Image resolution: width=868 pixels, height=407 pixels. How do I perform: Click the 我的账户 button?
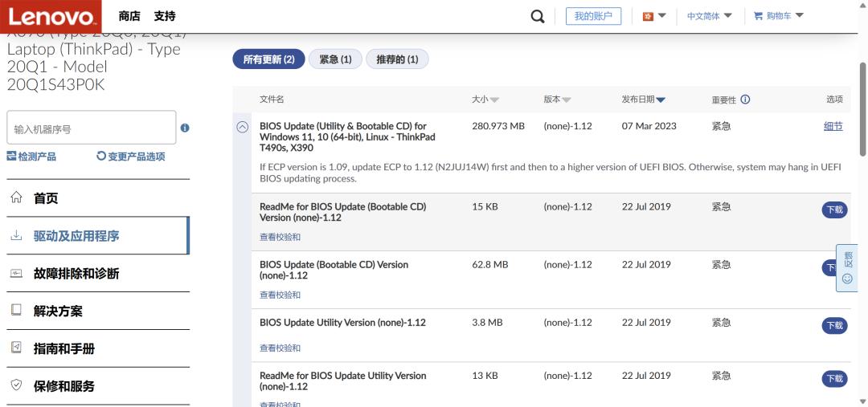[x=593, y=16]
